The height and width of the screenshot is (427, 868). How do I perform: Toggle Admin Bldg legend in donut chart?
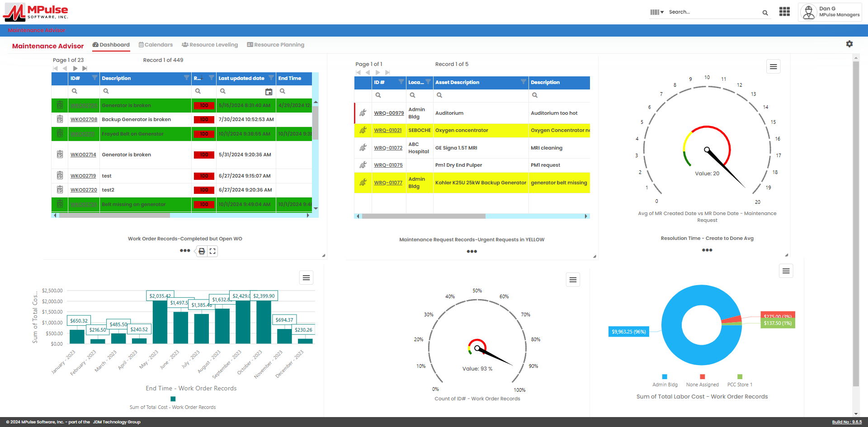665,380
